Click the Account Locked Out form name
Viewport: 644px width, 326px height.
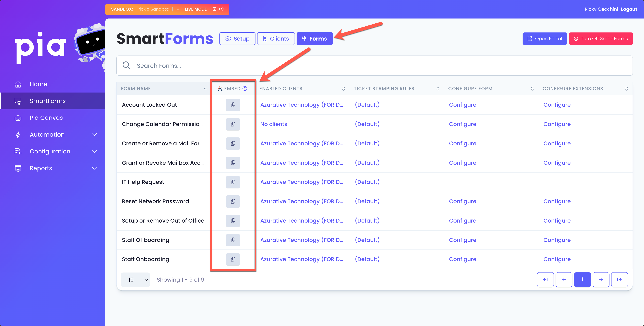click(x=149, y=105)
